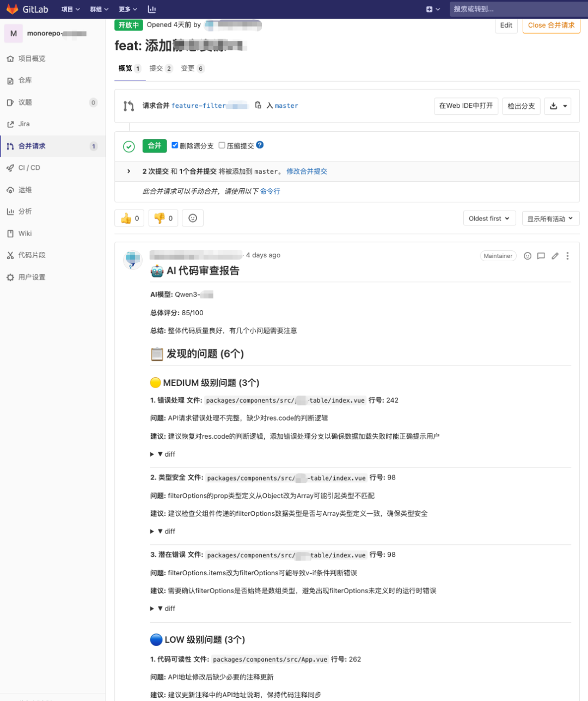The width and height of the screenshot is (588, 701).
Task: Click the help question mark next to 压缩提交
Action: click(x=260, y=145)
